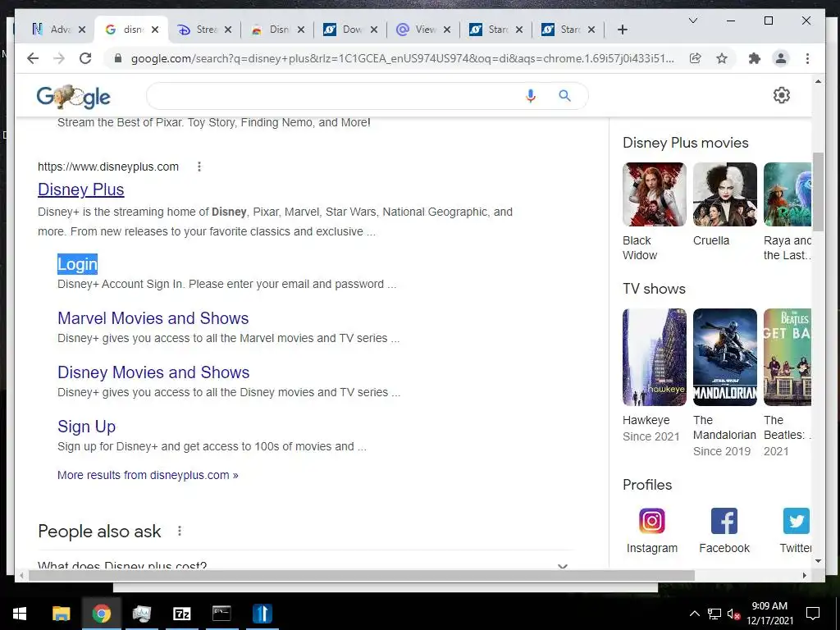Click the site lock icon in address bar
The height and width of the screenshot is (630, 840).
tap(118, 58)
